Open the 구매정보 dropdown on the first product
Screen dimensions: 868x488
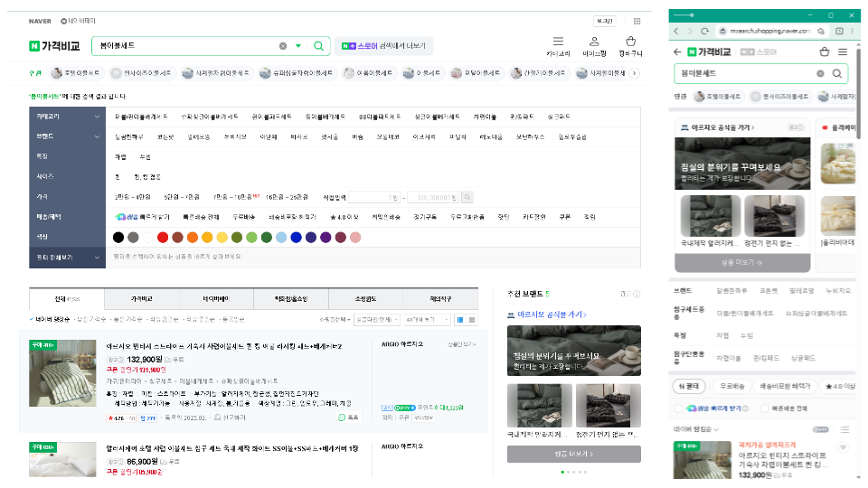tap(424, 418)
